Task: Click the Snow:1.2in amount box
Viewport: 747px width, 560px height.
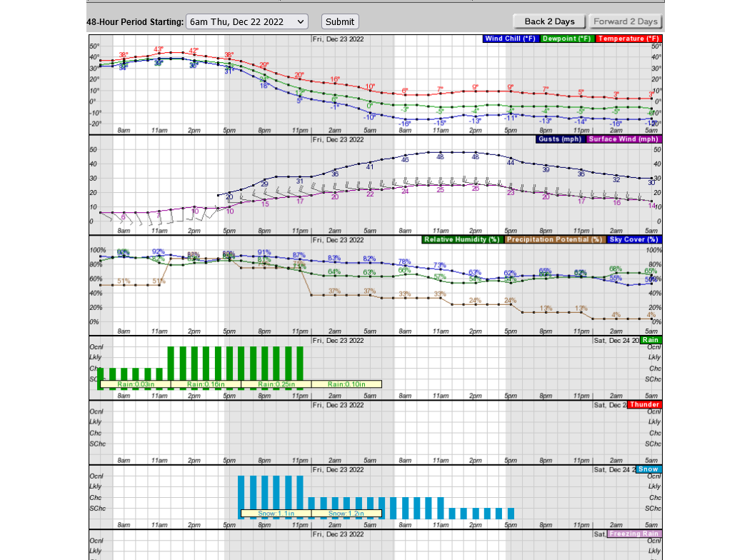Action: tap(346, 514)
